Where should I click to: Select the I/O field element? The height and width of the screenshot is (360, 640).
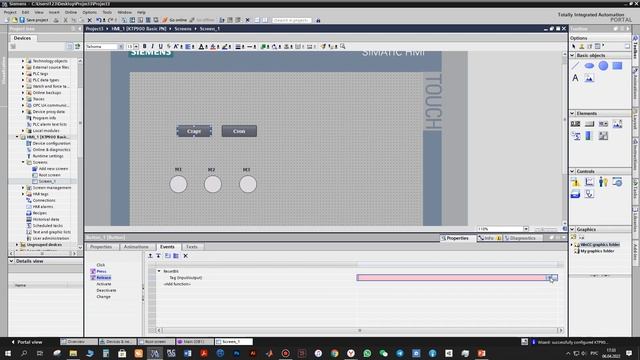point(576,124)
